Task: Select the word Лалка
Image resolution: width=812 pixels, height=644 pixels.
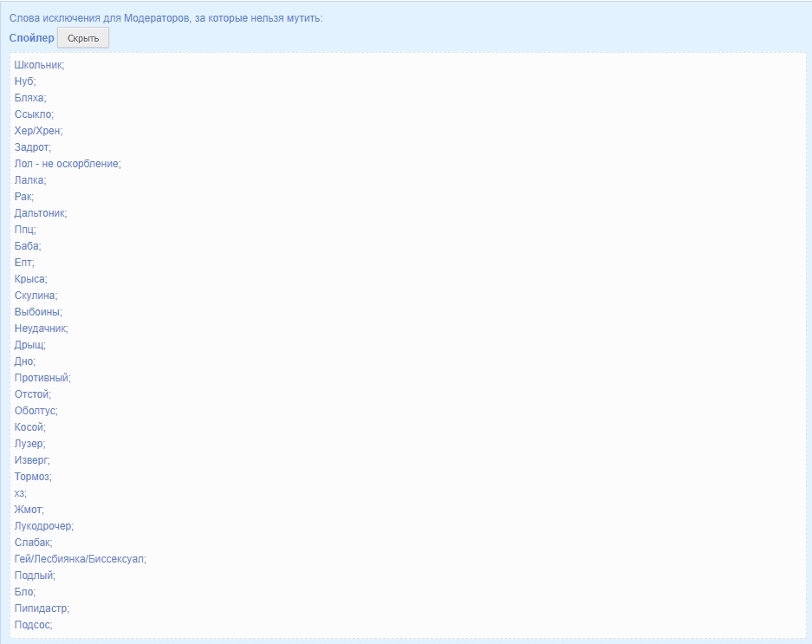Action: (x=30, y=180)
